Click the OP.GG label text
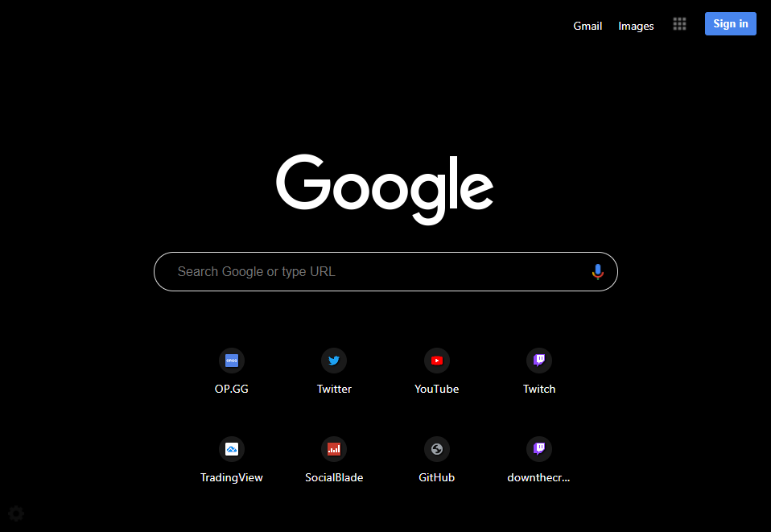The image size is (771, 532). [232, 389]
